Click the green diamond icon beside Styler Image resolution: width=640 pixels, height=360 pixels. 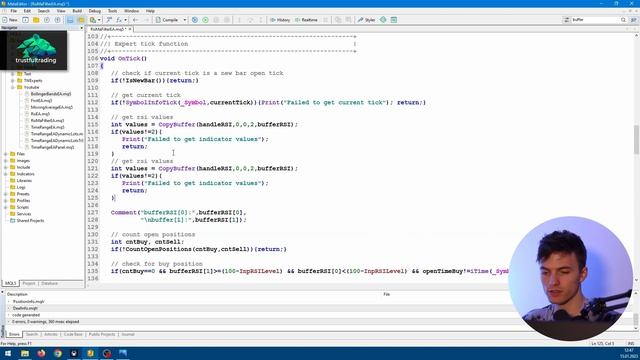(x=383, y=20)
